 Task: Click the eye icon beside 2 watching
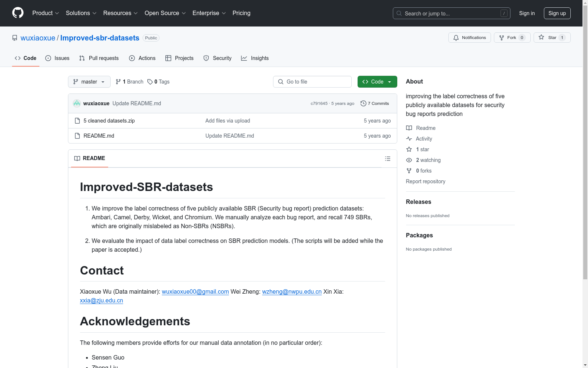[409, 160]
